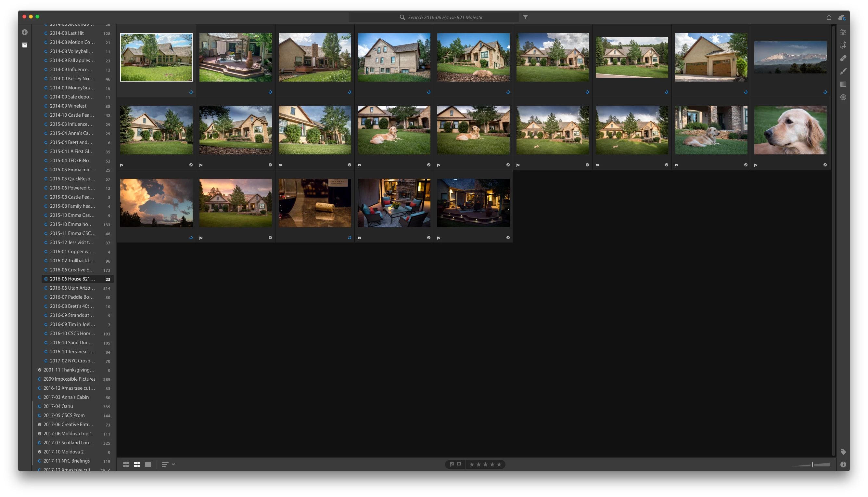Open the Edit adjustments panel
Image resolution: width=868 pixels, height=497 pixels.
click(x=843, y=32)
